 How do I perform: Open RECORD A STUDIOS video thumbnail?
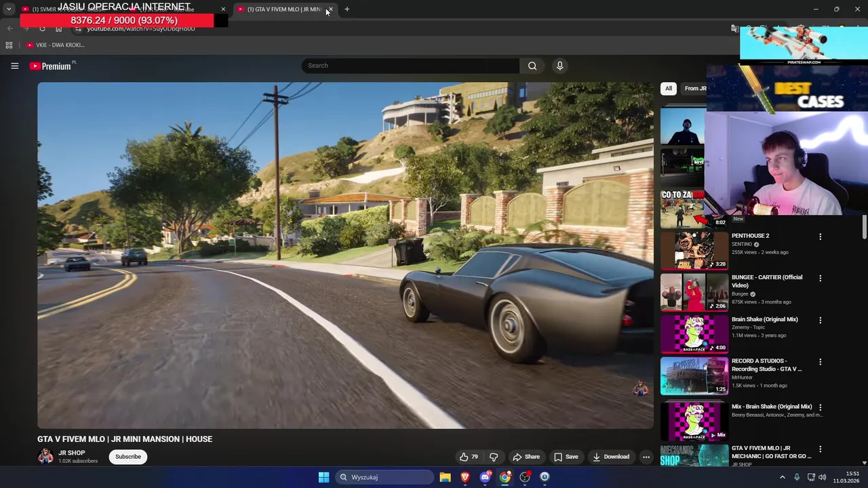coord(694,375)
